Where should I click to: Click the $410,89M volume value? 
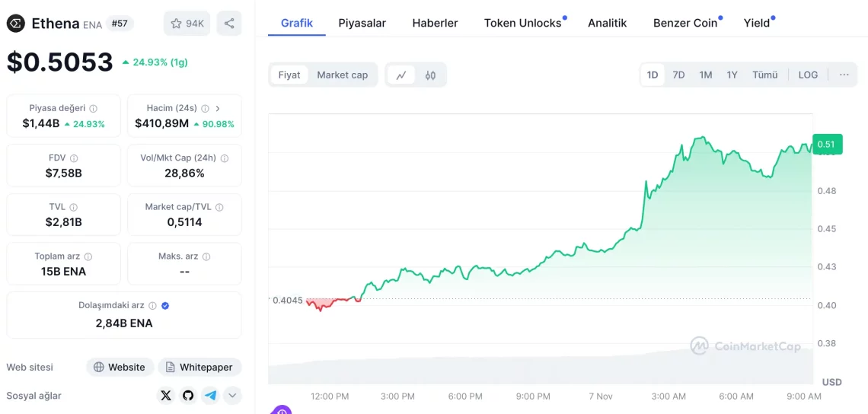(161, 124)
